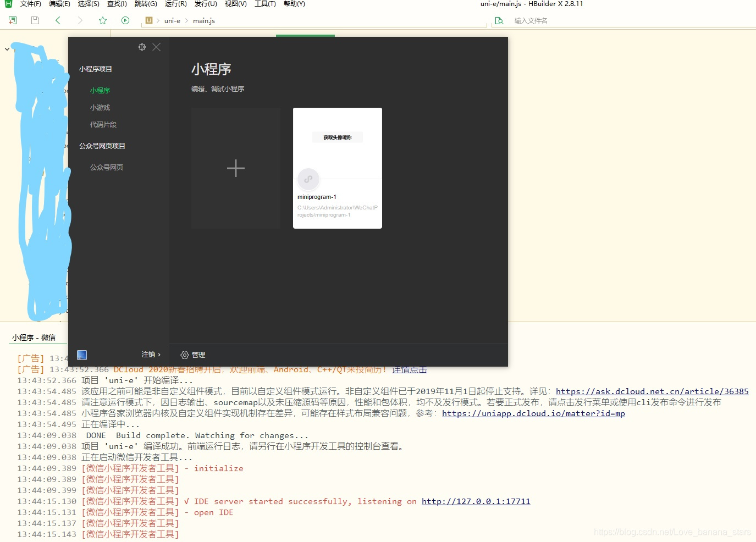The image size is (756, 542).
Task: Click the user avatar in dialog footer
Action: pos(82,355)
